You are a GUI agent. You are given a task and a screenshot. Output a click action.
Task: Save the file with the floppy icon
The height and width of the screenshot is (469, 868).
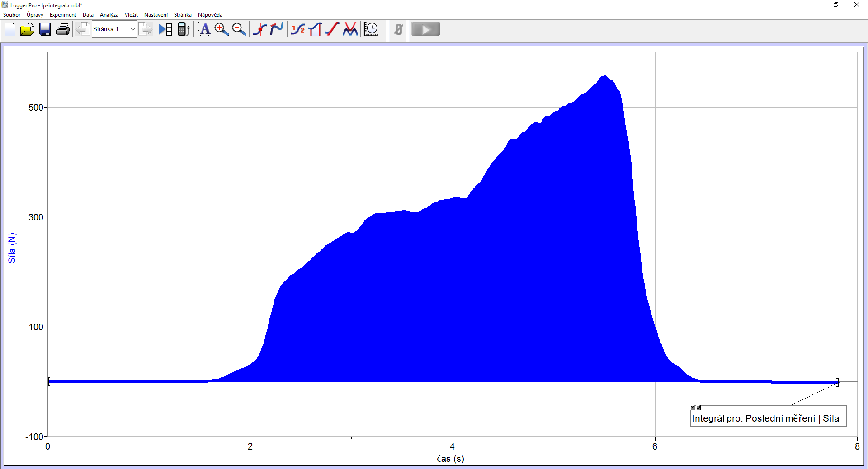[x=45, y=29]
